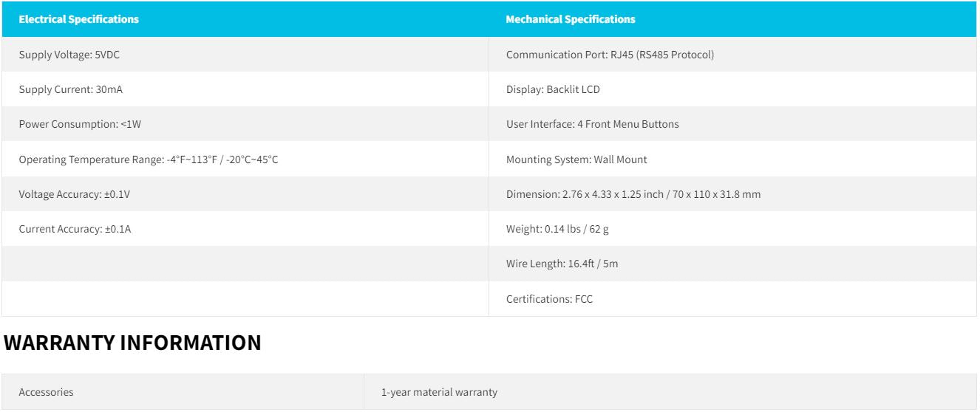Select the Current Accuracy: ±0.1A text
The width and height of the screenshot is (980, 412).
click(x=75, y=229)
